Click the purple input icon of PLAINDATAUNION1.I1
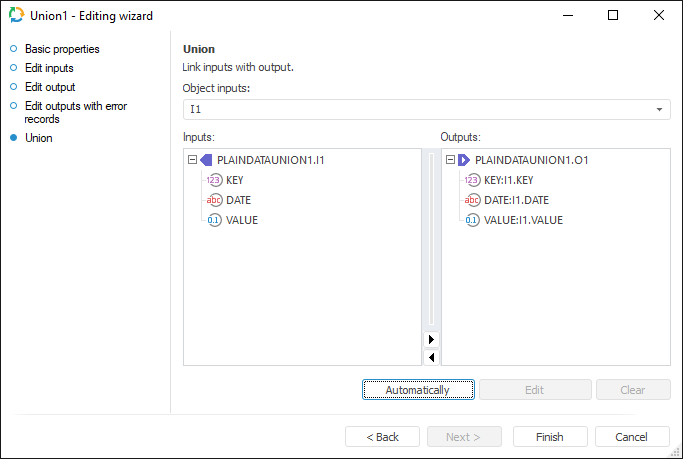The image size is (683, 459). 206,160
